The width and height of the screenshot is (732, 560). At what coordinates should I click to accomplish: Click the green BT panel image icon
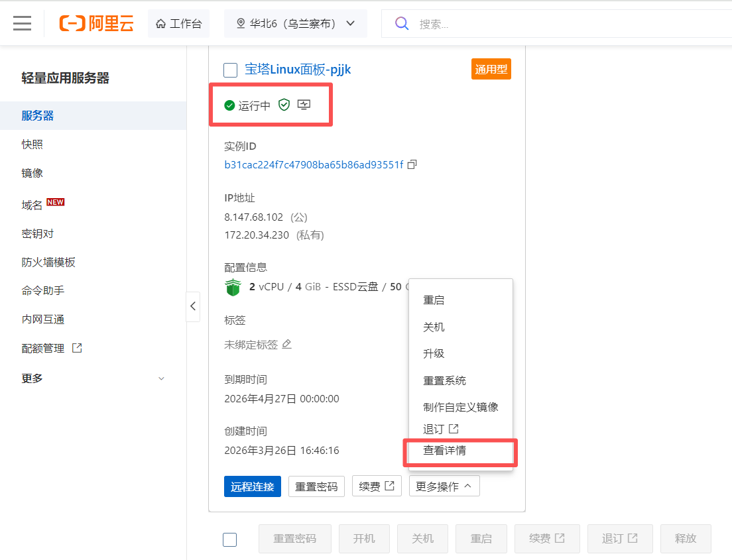pyautogui.click(x=233, y=287)
